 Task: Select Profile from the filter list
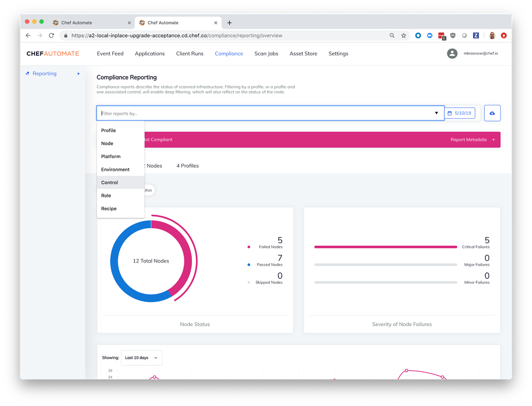click(x=109, y=130)
